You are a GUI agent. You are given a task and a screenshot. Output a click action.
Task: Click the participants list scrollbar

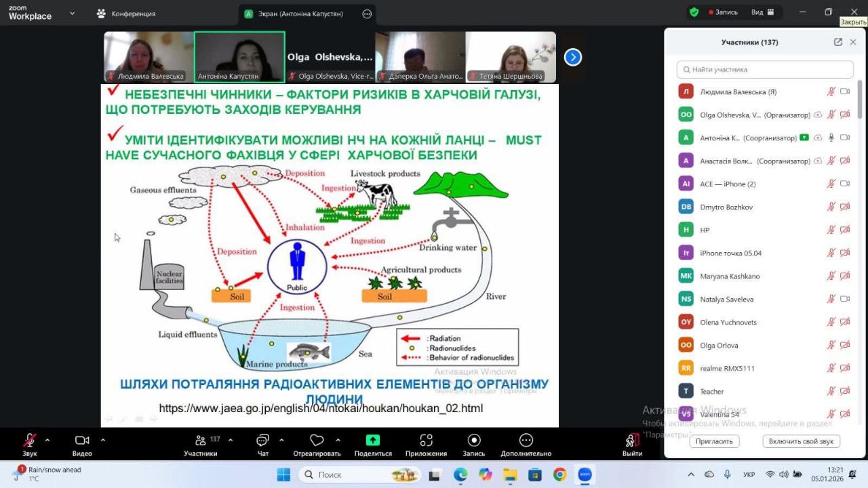click(860, 102)
